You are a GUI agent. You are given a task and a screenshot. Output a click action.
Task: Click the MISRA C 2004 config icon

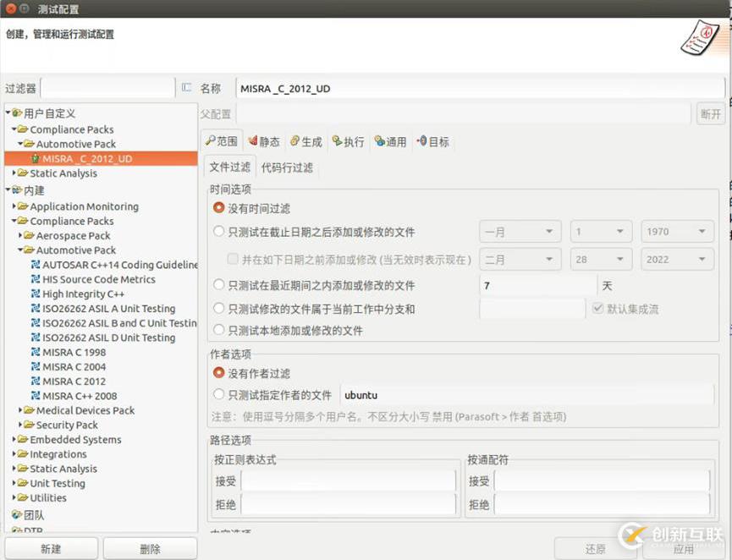(x=35, y=366)
